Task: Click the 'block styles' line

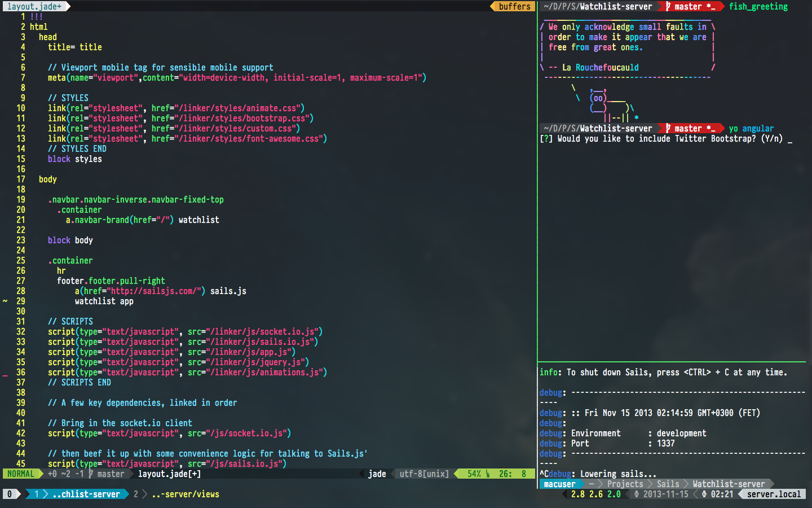Action: coord(74,159)
